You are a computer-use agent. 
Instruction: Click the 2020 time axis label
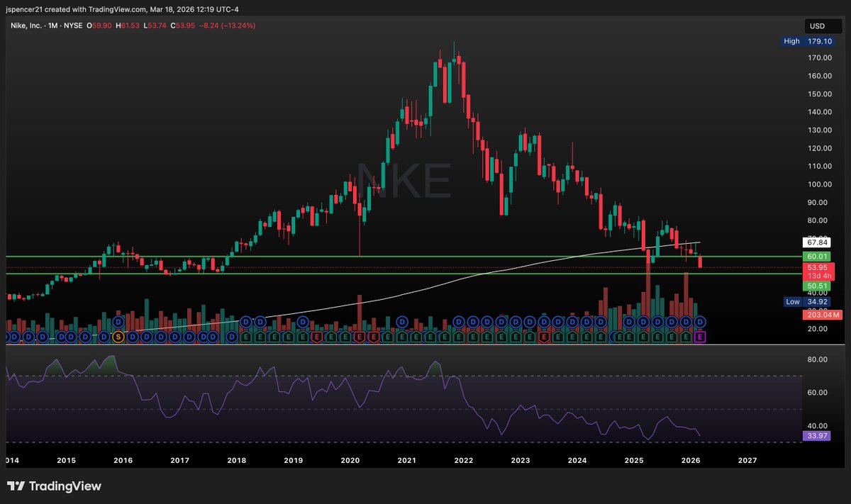coord(350,460)
